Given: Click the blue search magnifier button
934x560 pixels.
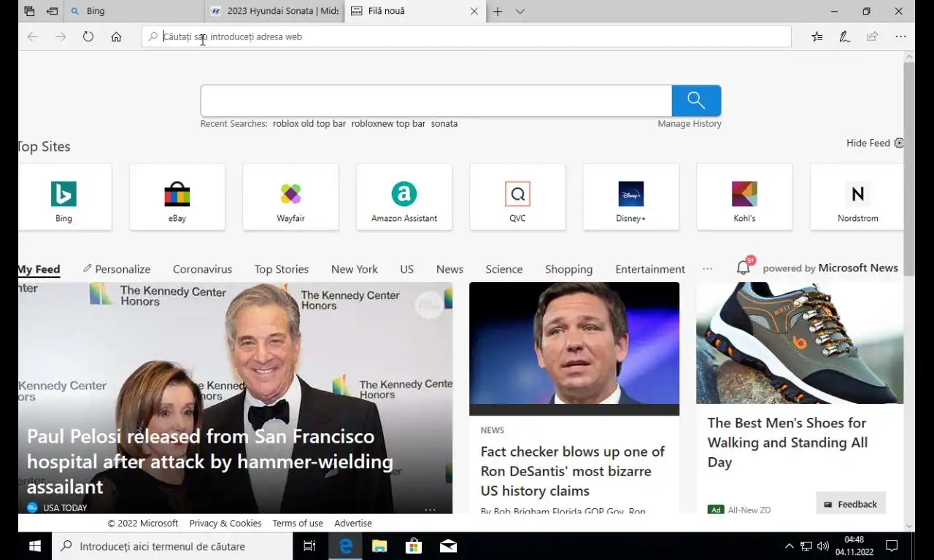Looking at the screenshot, I should pos(696,101).
